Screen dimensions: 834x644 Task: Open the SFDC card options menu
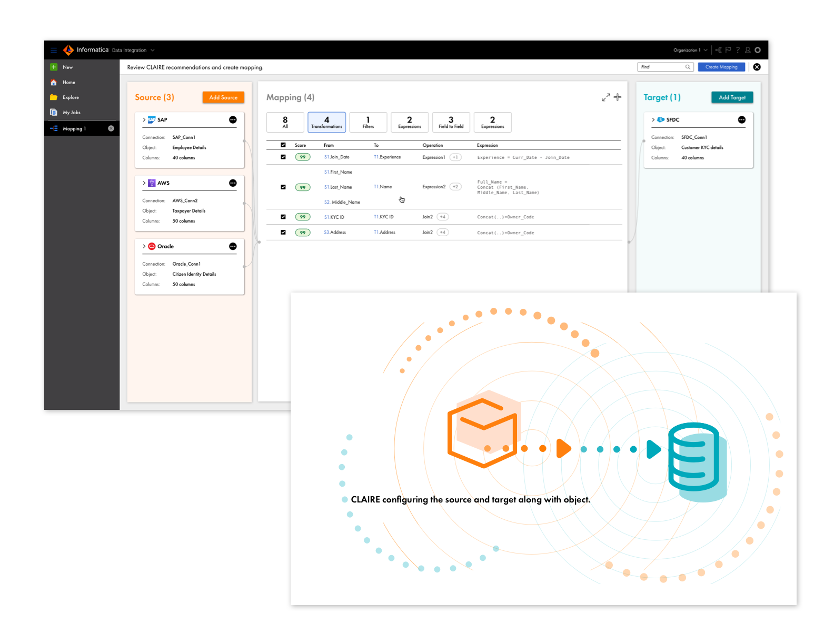coord(741,120)
